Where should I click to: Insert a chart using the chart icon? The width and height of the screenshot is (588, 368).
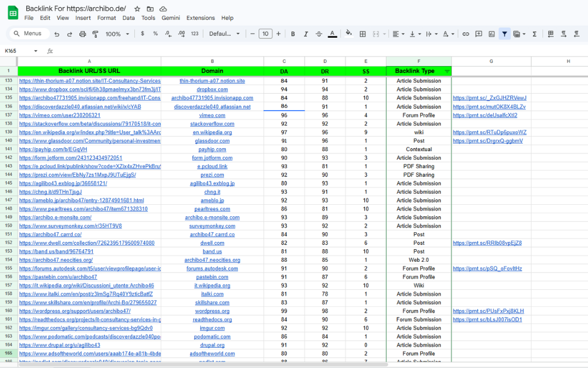click(491, 34)
